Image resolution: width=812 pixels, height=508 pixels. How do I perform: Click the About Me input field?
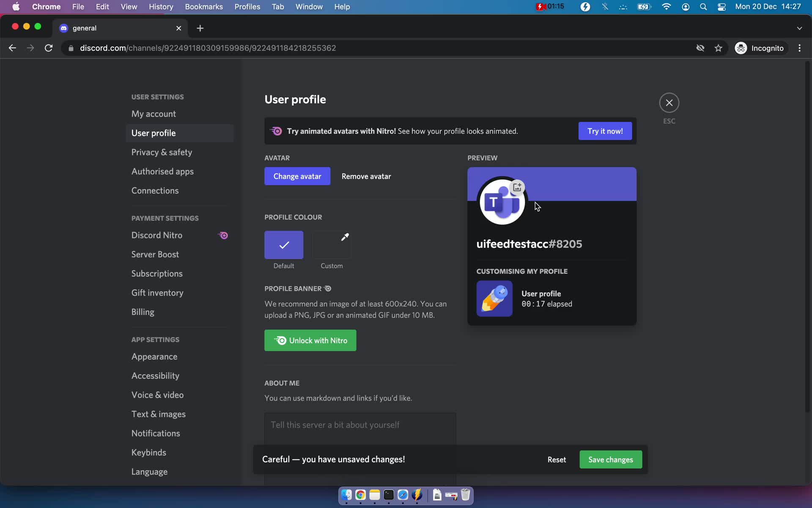[359, 424]
